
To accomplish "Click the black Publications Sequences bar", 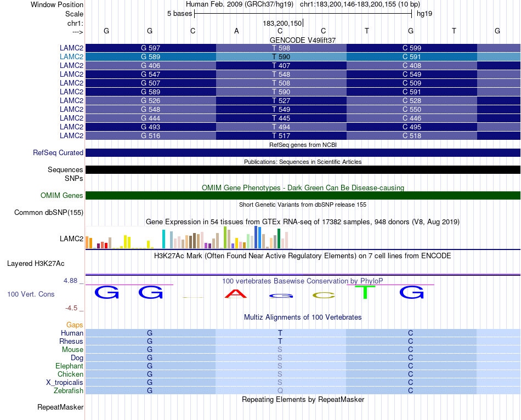I will click(x=303, y=170).
